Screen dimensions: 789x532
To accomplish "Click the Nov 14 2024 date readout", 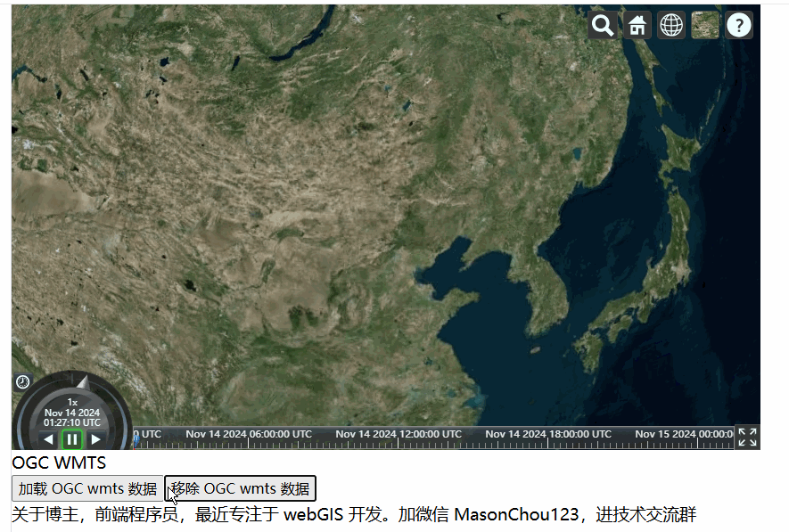I will [x=72, y=413].
